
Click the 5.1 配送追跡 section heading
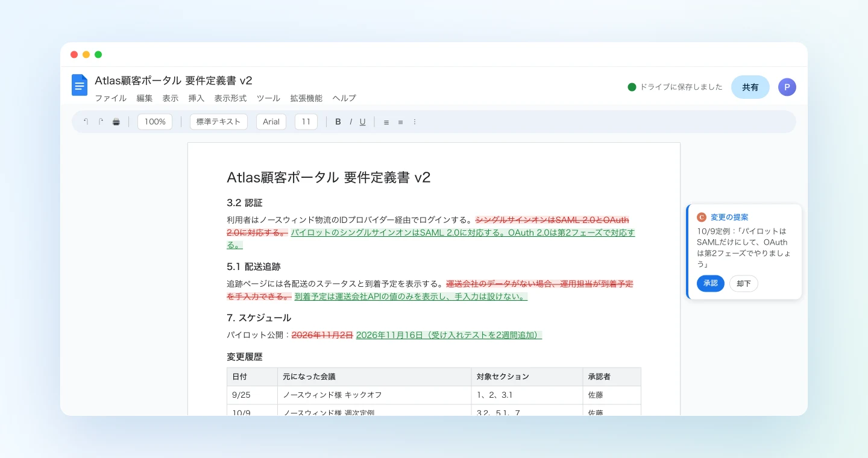point(254,266)
